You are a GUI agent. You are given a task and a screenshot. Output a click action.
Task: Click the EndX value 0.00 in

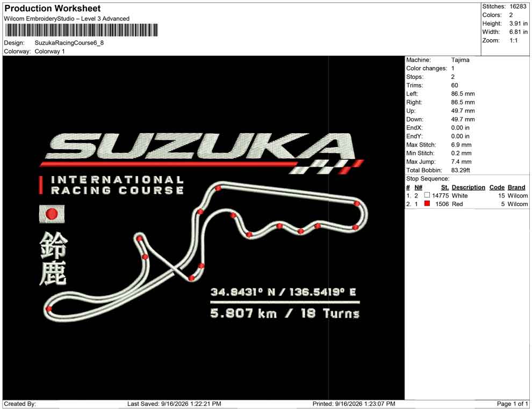pyautogui.click(x=460, y=128)
